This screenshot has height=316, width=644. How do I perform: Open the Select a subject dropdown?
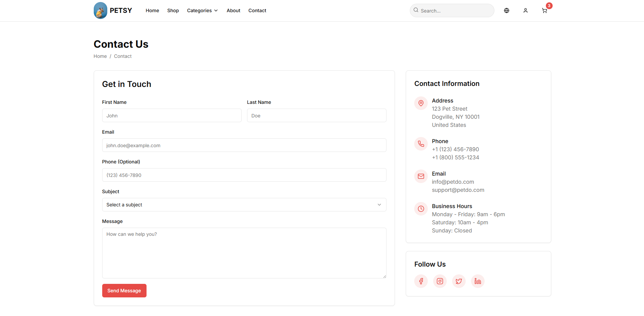pyautogui.click(x=244, y=205)
